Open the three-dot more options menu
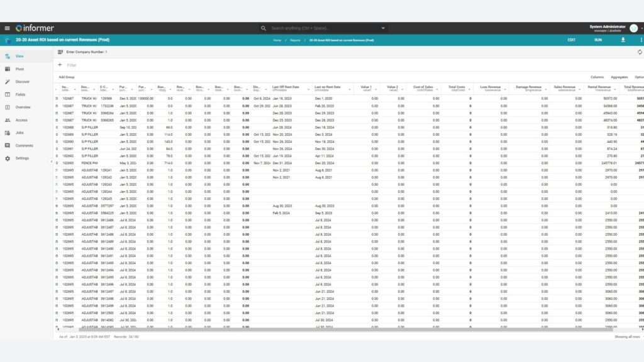 (x=640, y=40)
